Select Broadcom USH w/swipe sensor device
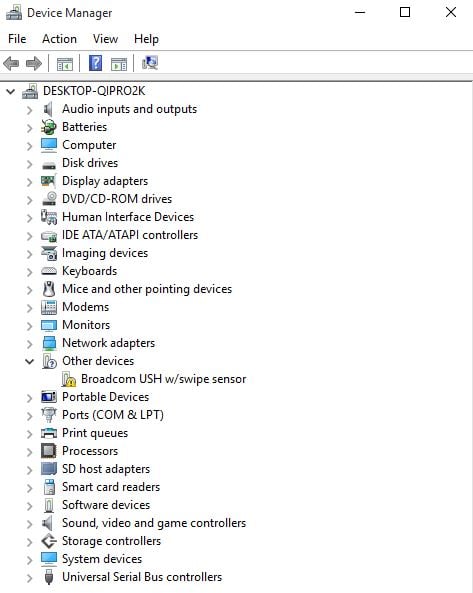The height and width of the screenshot is (593, 473). pos(163,379)
